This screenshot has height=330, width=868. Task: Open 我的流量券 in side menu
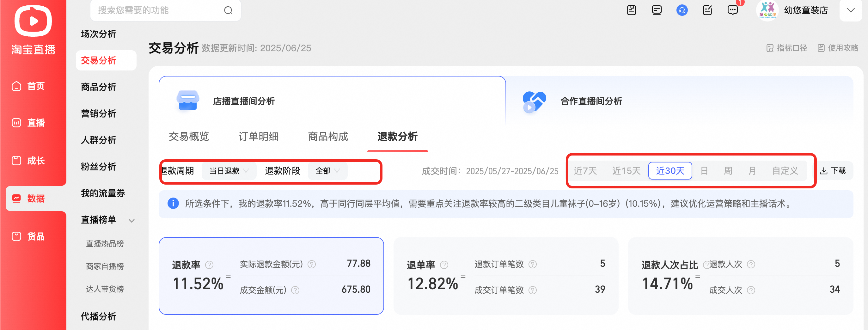click(103, 193)
